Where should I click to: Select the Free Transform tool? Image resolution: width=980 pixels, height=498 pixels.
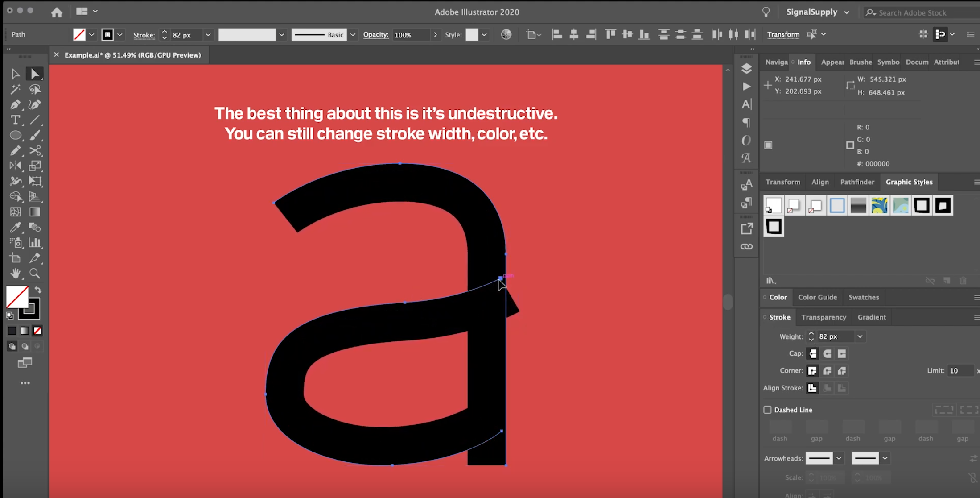35,181
